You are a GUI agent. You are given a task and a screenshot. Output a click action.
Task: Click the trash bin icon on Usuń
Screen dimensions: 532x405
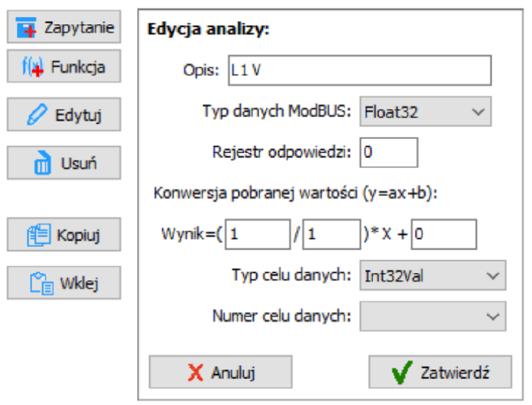[42, 163]
